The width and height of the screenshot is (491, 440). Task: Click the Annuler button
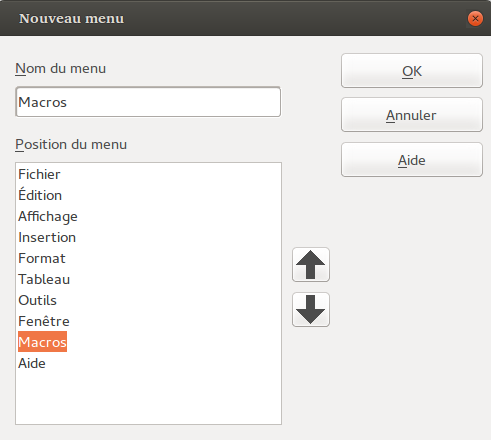click(412, 115)
